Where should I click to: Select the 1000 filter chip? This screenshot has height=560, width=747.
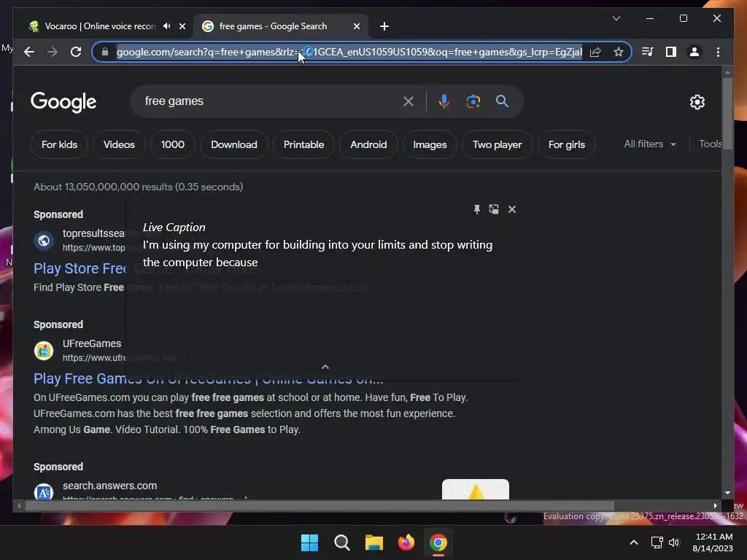point(172,144)
